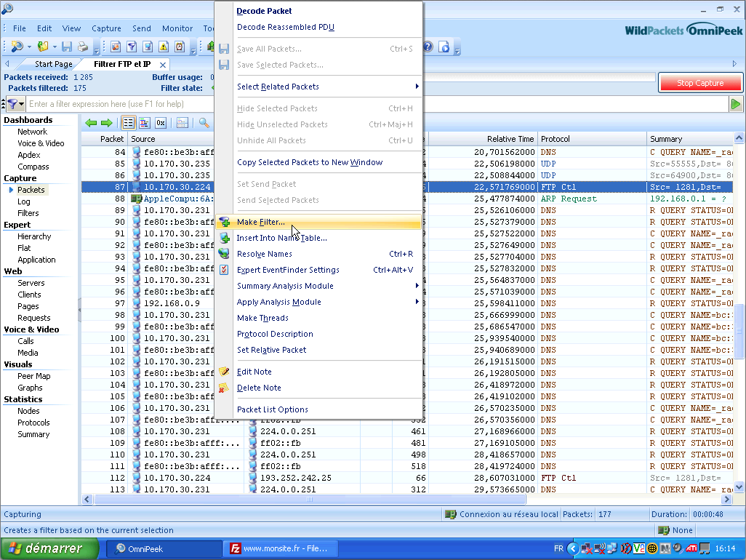This screenshot has height=560, width=746.
Task: Open the Hierarchy expert view
Action: pyautogui.click(x=34, y=236)
